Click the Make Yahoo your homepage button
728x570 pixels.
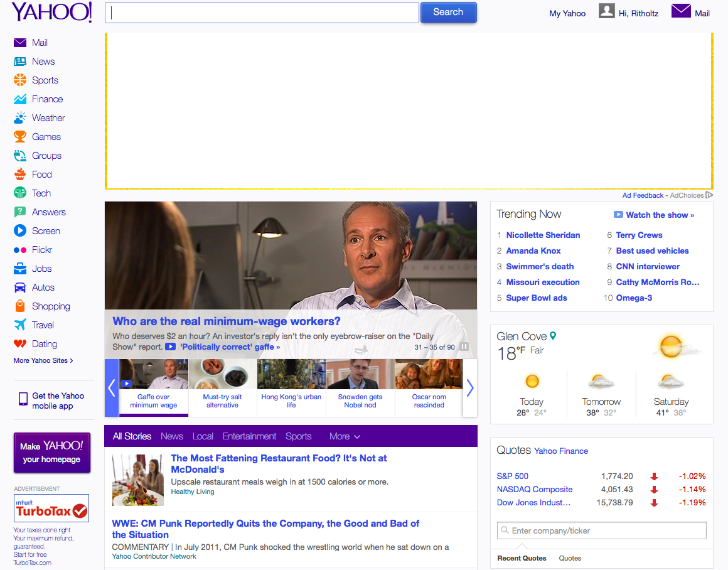click(52, 453)
